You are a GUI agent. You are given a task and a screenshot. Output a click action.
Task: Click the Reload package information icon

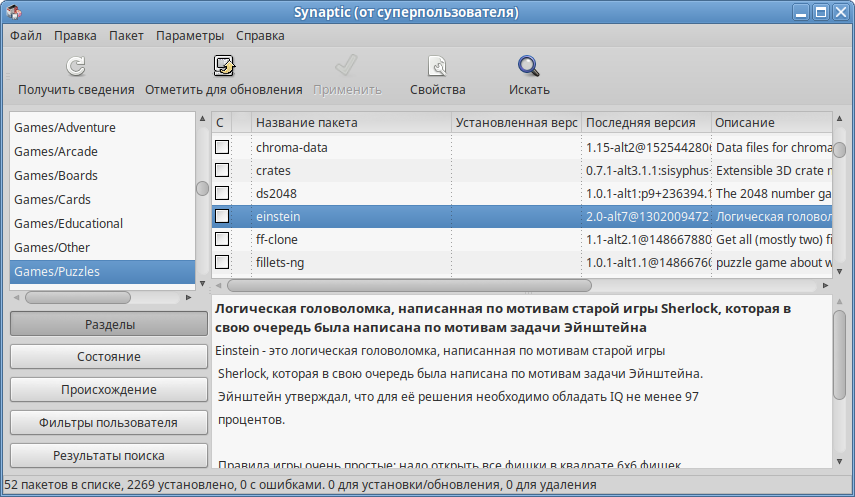click(x=76, y=67)
